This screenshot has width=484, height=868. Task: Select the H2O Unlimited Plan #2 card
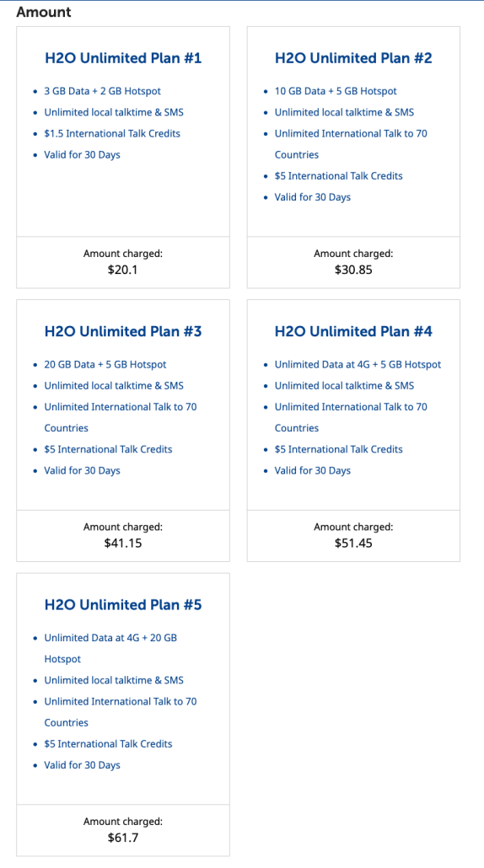click(353, 158)
